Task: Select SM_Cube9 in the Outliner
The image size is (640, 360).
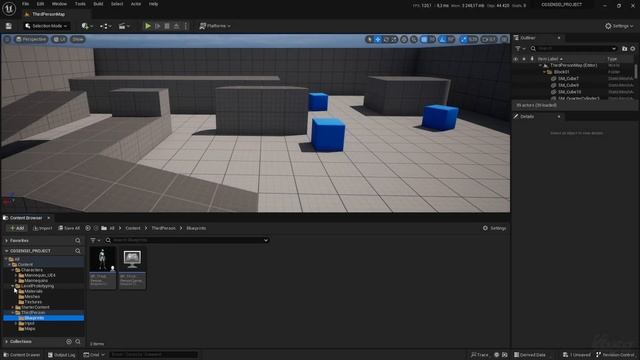Action: coord(568,85)
